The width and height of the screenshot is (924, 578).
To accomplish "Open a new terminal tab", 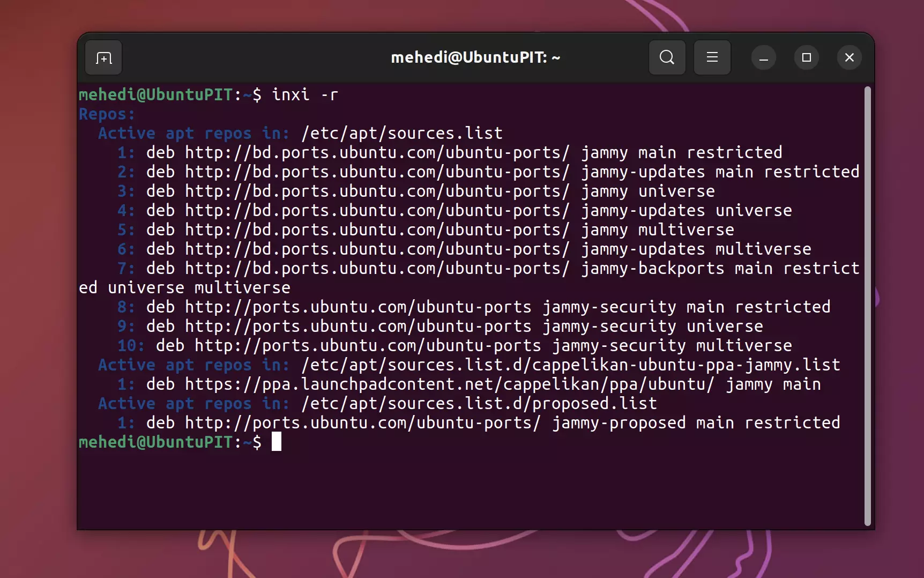I will coord(103,57).
